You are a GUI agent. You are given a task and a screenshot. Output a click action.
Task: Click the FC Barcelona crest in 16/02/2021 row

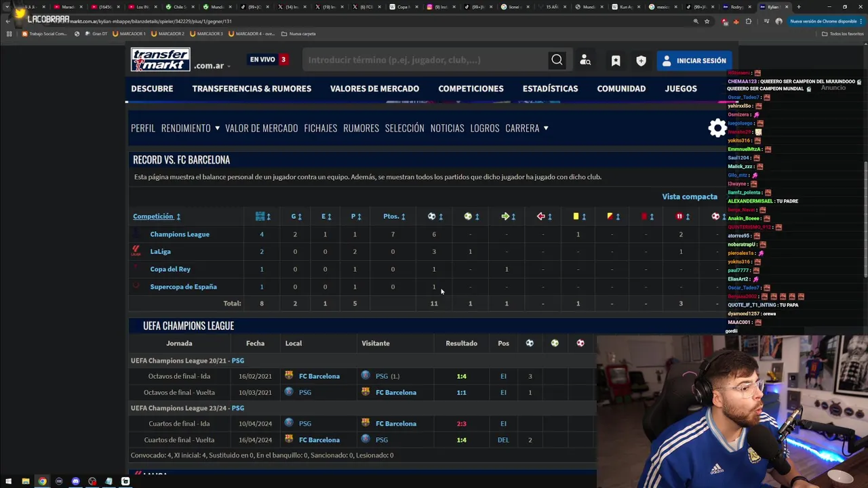[290, 375]
